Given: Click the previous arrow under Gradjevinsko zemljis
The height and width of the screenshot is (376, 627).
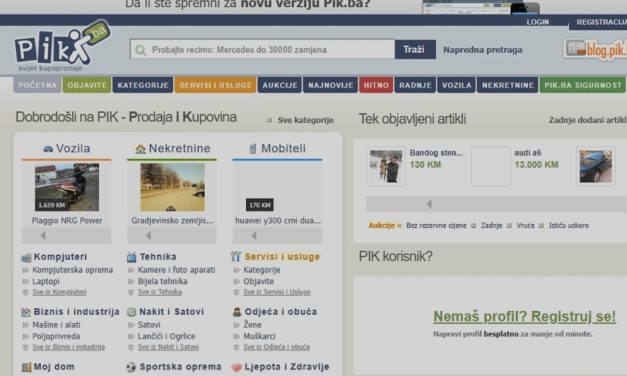Looking at the screenshot, I should (x=149, y=236).
